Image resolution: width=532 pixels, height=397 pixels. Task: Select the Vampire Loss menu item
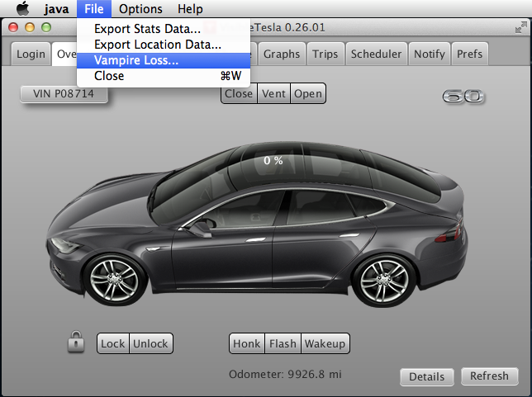pos(164,60)
